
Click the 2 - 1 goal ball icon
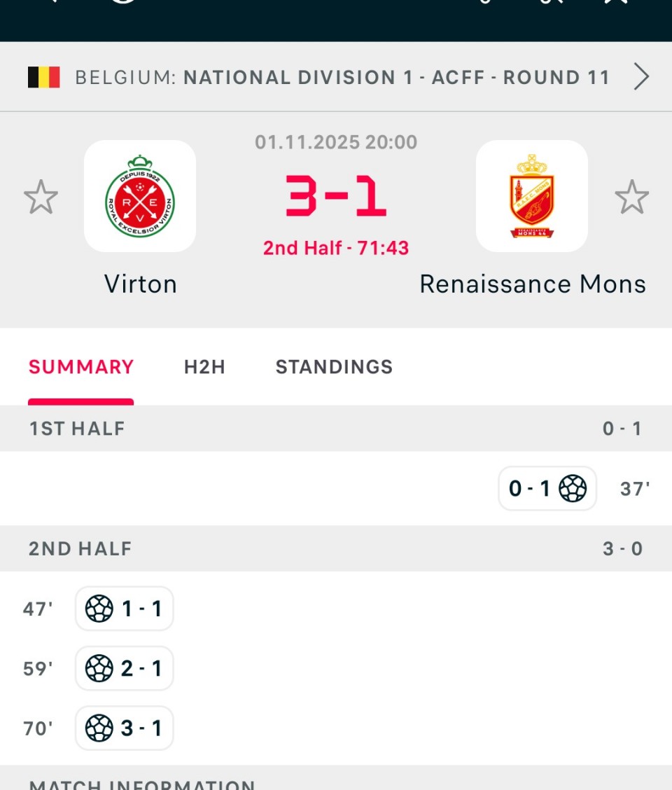pos(99,669)
